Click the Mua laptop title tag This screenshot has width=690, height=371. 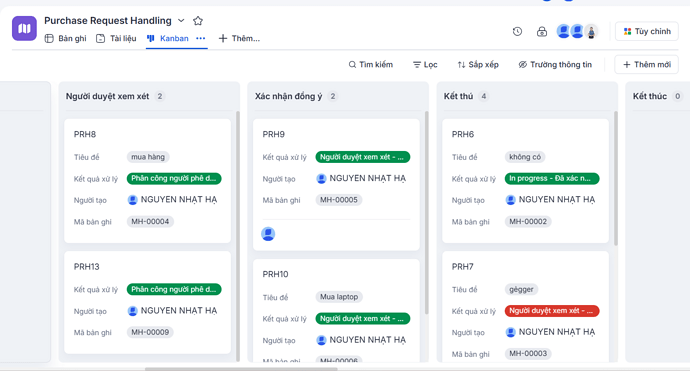(x=339, y=297)
